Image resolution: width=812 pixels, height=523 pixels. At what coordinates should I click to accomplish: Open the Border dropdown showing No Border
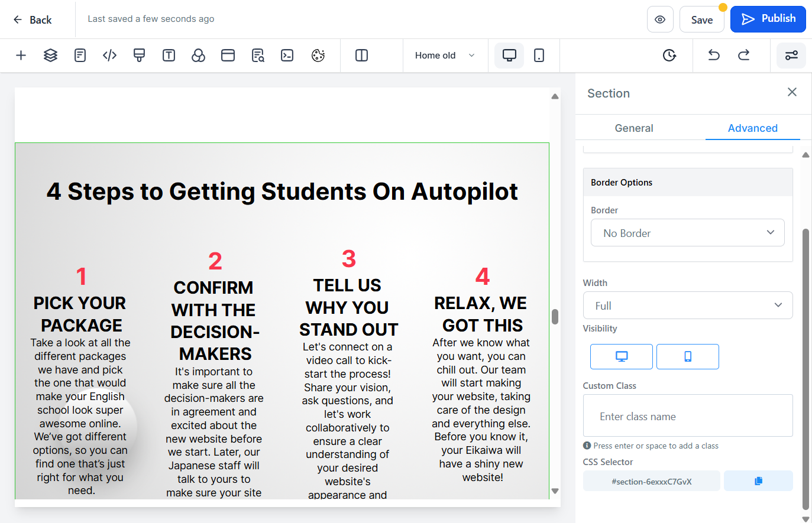tap(688, 233)
